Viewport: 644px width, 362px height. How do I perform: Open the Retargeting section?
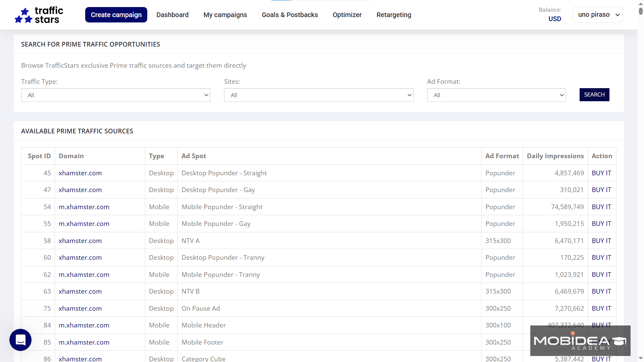tap(393, 15)
